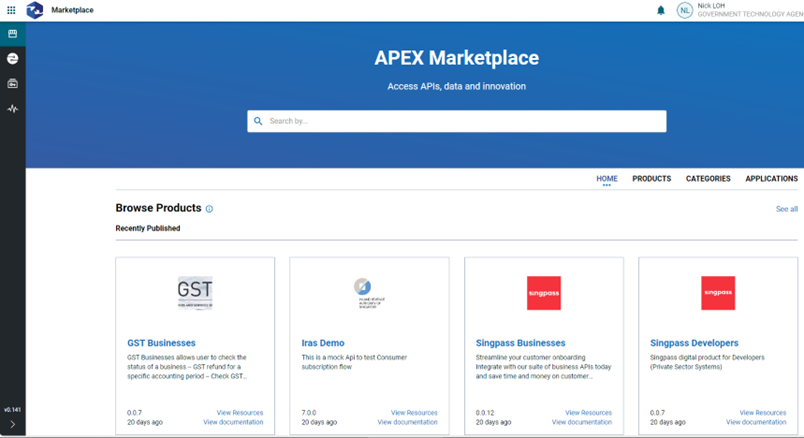Click the 'Browse Products' heading

158,208
